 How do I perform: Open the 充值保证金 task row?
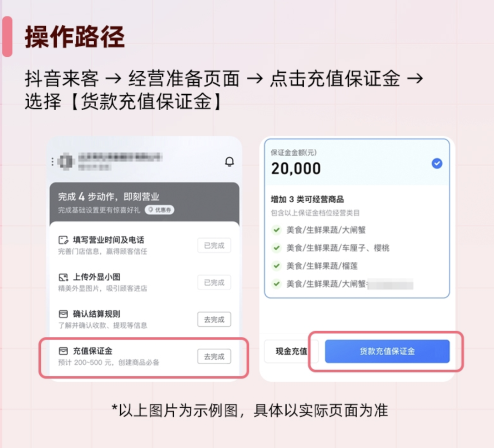pos(144,357)
